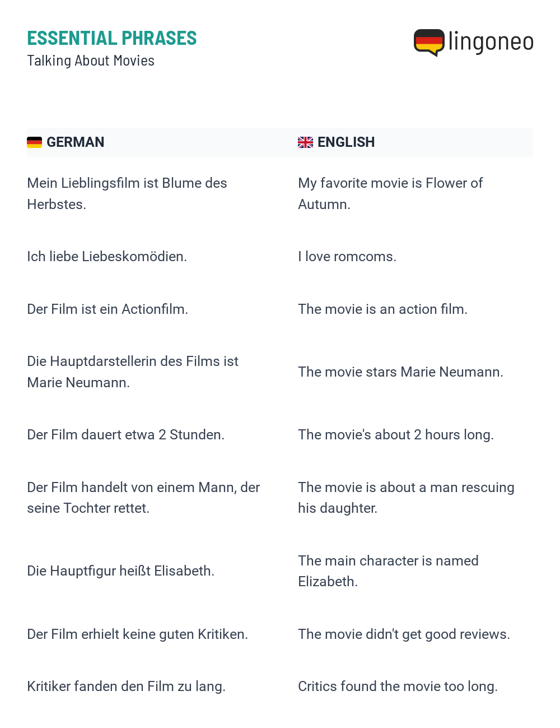Click translation Critics found the movie too long
The height and width of the screenshot is (728, 560).
(x=398, y=686)
